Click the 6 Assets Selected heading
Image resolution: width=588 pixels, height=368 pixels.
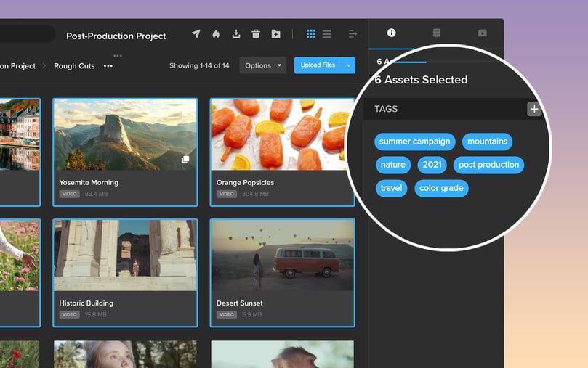[421, 80]
